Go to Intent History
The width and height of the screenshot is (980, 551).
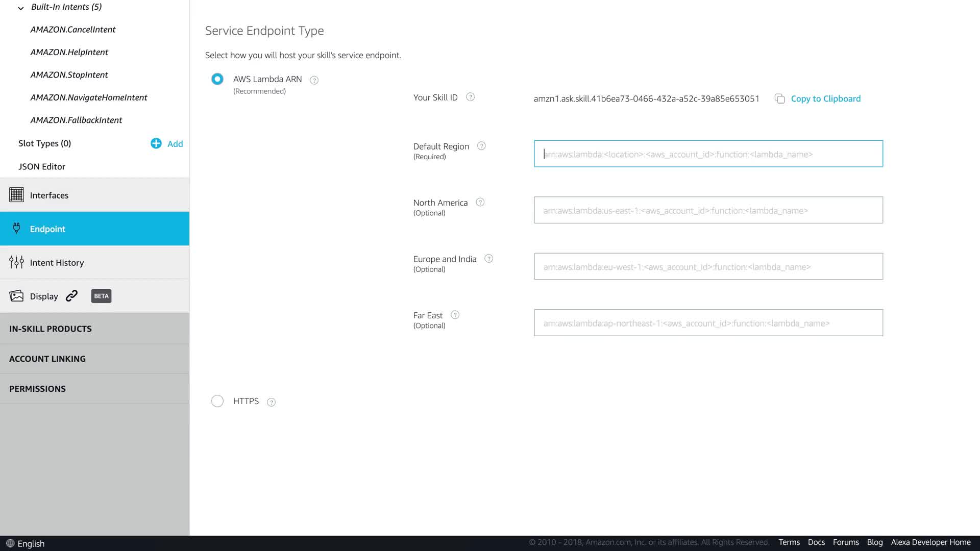57,262
